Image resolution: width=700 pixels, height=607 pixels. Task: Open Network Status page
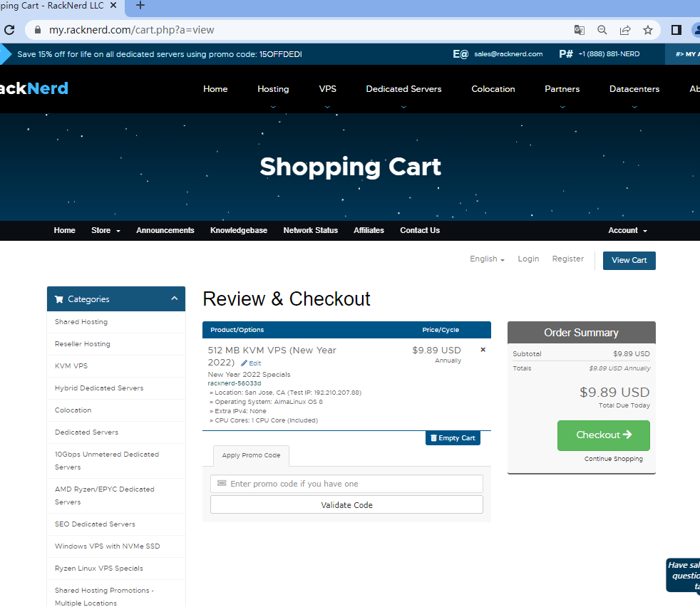[310, 230]
